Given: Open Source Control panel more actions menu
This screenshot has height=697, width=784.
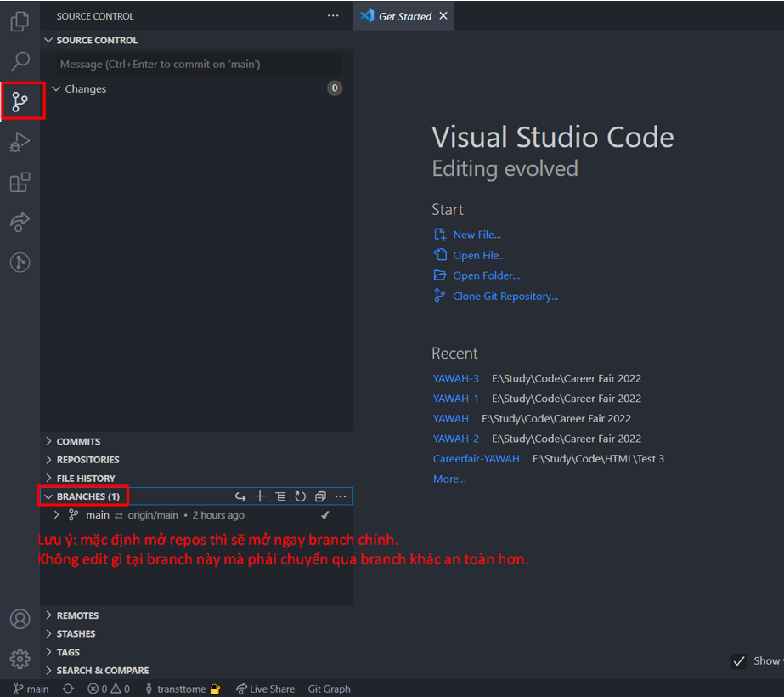Looking at the screenshot, I should [x=333, y=16].
